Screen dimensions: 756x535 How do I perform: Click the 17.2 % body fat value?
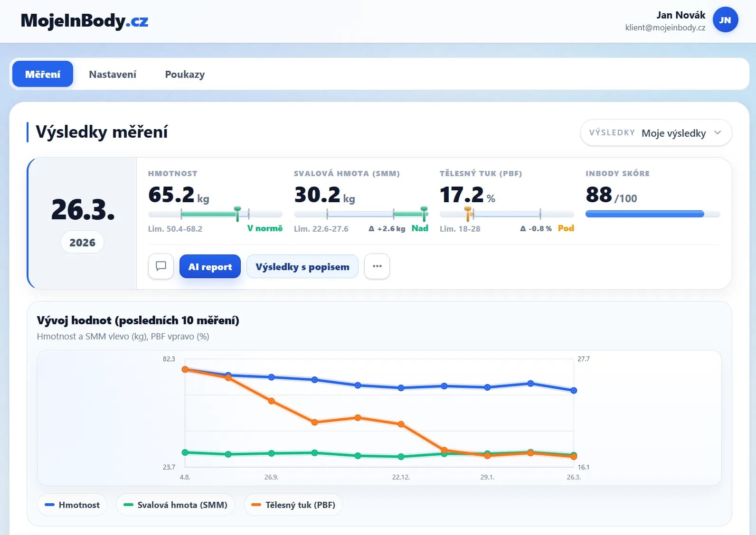click(467, 195)
